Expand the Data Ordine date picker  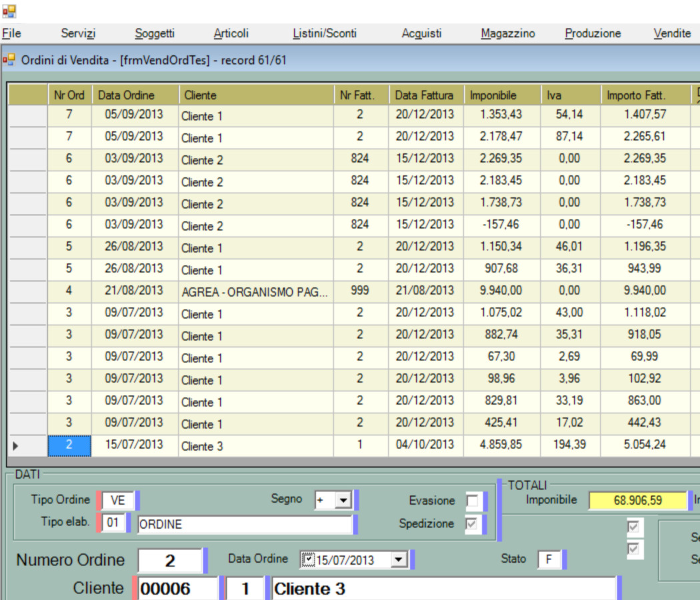pyautogui.click(x=399, y=560)
